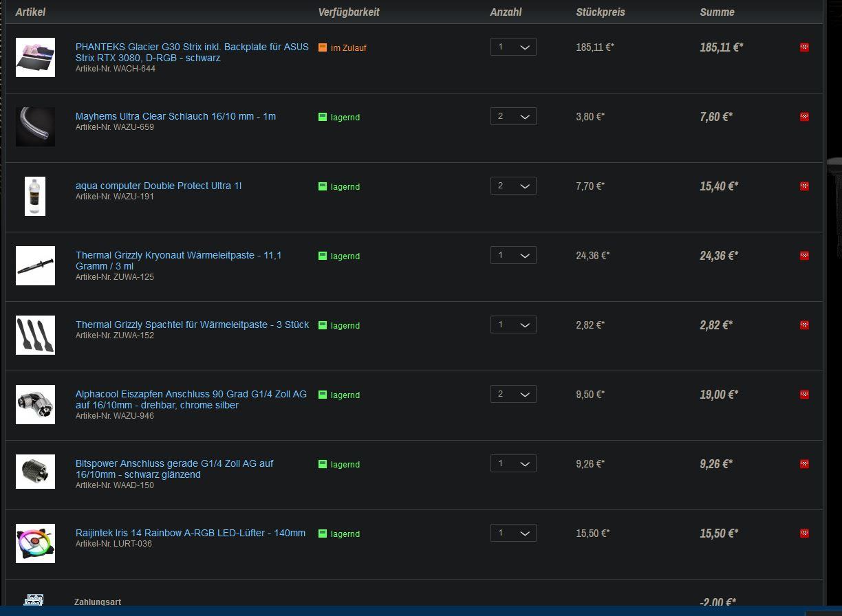842x616 pixels.
Task: Open quantity dropdown for Mayhems Schlauch
Action: (x=513, y=116)
